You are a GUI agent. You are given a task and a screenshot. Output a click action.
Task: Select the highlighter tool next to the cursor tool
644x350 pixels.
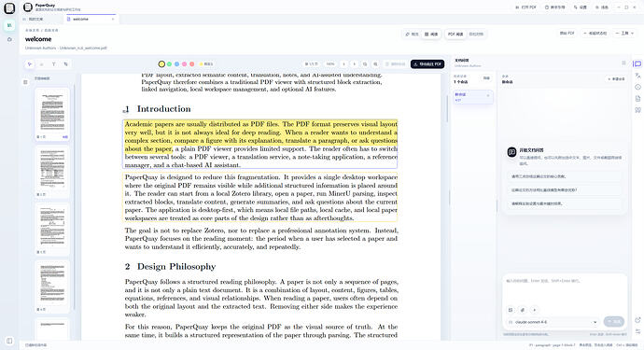point(41,64)
